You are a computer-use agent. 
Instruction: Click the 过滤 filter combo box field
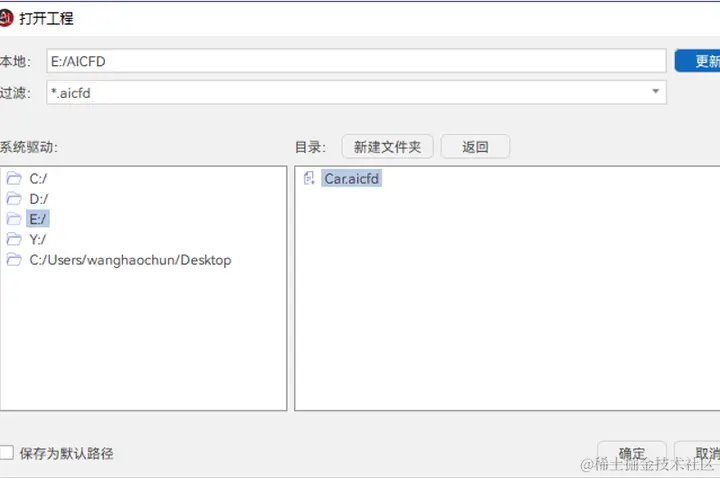click(x=356, y=92)
